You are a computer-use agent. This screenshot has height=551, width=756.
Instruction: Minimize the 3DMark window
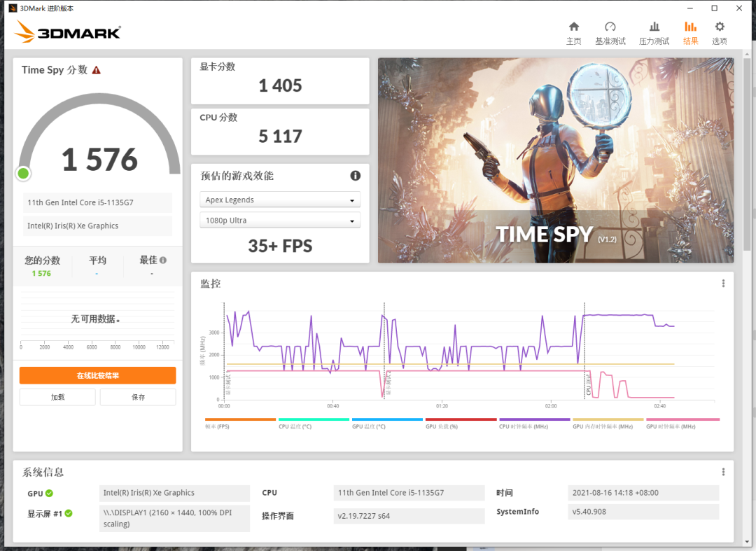pyautogui.click(x=690, y=8)
